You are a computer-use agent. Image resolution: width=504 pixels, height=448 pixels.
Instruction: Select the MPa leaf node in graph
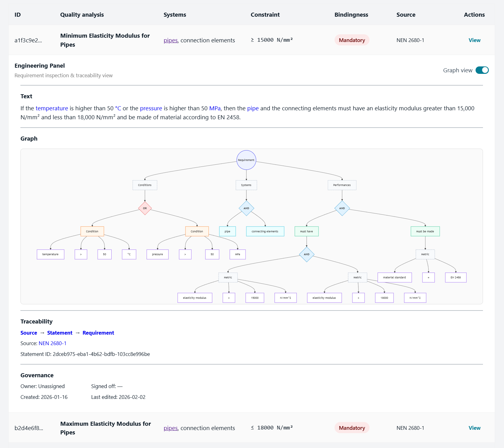(237, 254)
